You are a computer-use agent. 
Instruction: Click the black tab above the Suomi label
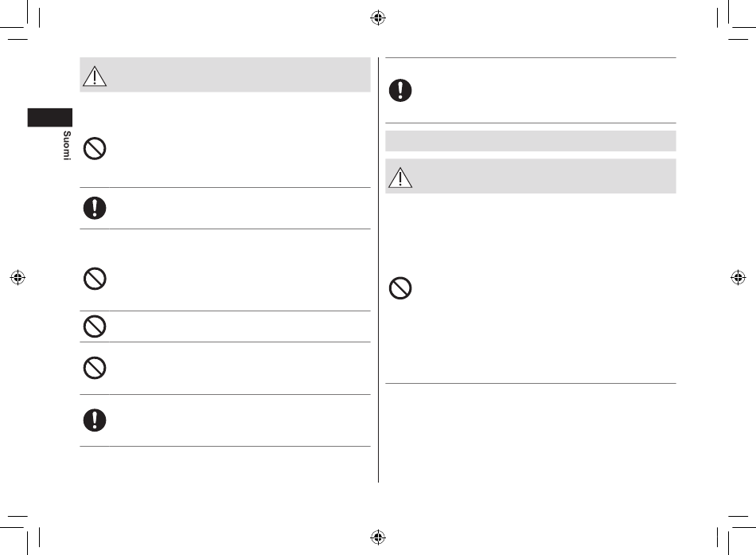50,118
